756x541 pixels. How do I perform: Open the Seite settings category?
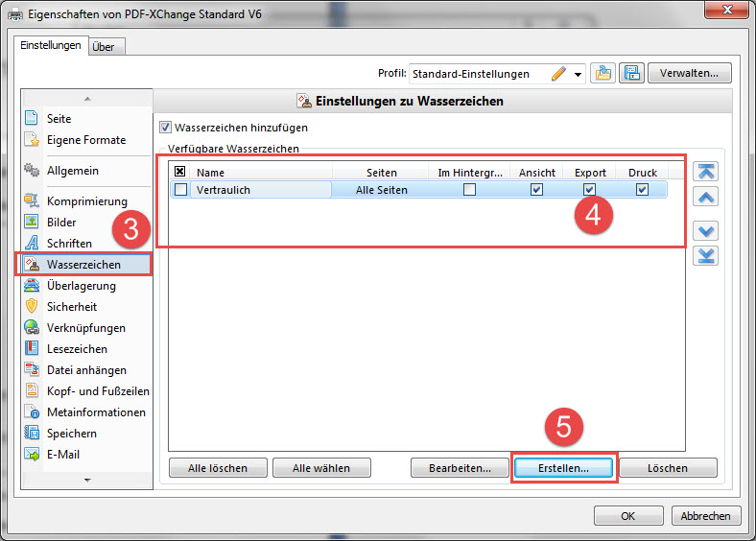pyautogui.click(x=87, y=118)
